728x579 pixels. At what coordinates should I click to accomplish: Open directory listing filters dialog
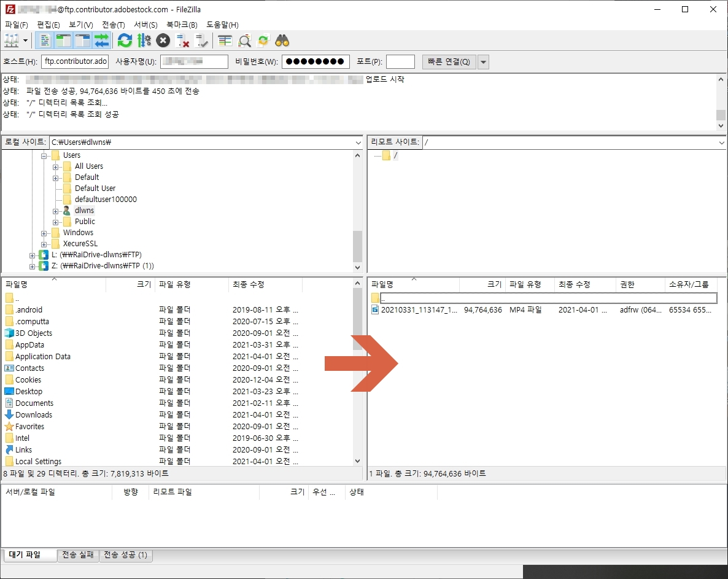click(225, 41)
